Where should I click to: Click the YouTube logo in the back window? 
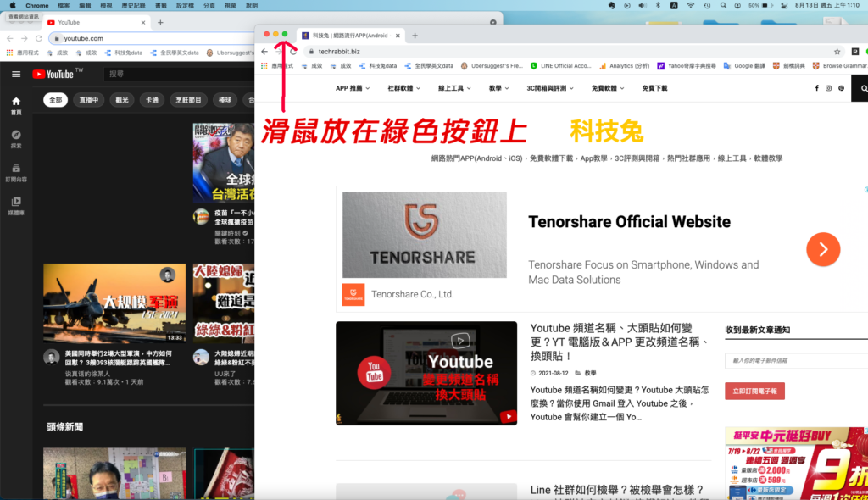(53, 75)
